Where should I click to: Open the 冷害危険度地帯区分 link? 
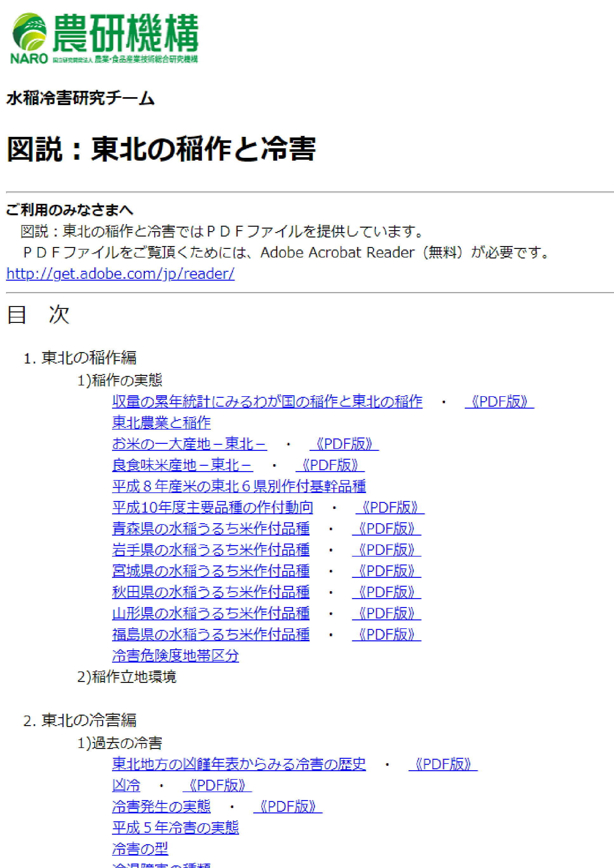pyautogui.click(x=176, y=656)
